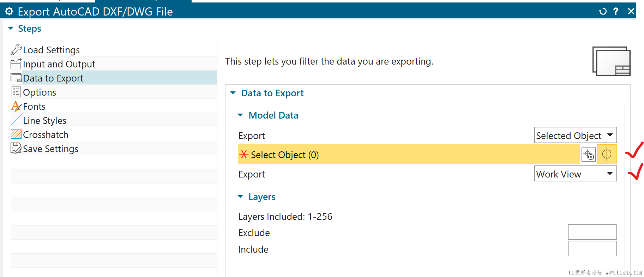Collapse the Model Data section
The image size is (644, 277).
[240, 115]
